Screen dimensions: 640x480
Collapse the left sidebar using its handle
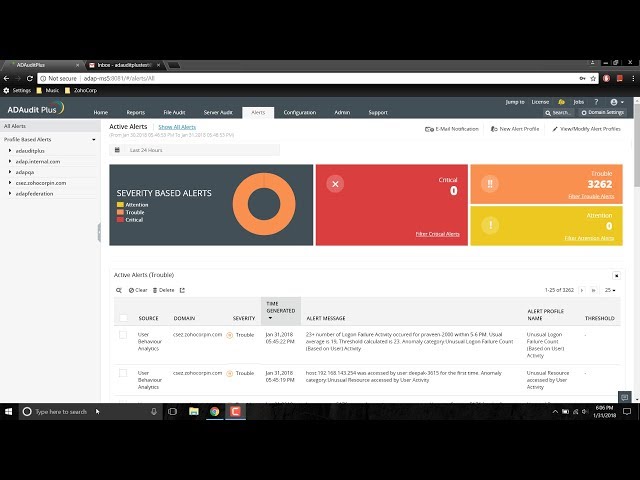pyautogui.click(x=99, y=233)
